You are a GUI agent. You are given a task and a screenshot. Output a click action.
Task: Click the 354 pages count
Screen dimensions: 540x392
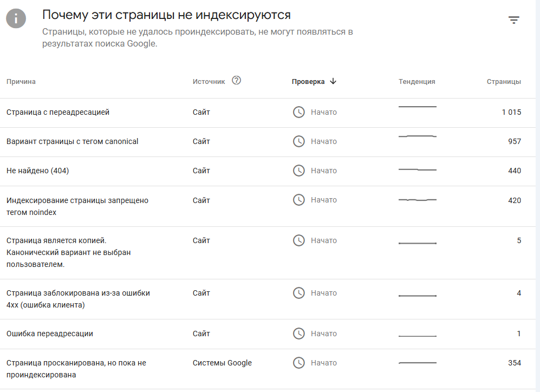pyautogui.click(x=514, y=363)
